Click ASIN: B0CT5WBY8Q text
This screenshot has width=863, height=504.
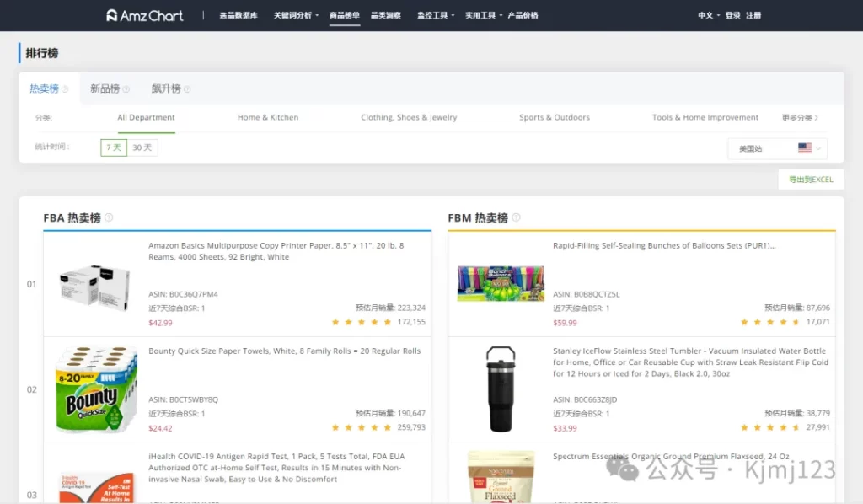[183, 399]
